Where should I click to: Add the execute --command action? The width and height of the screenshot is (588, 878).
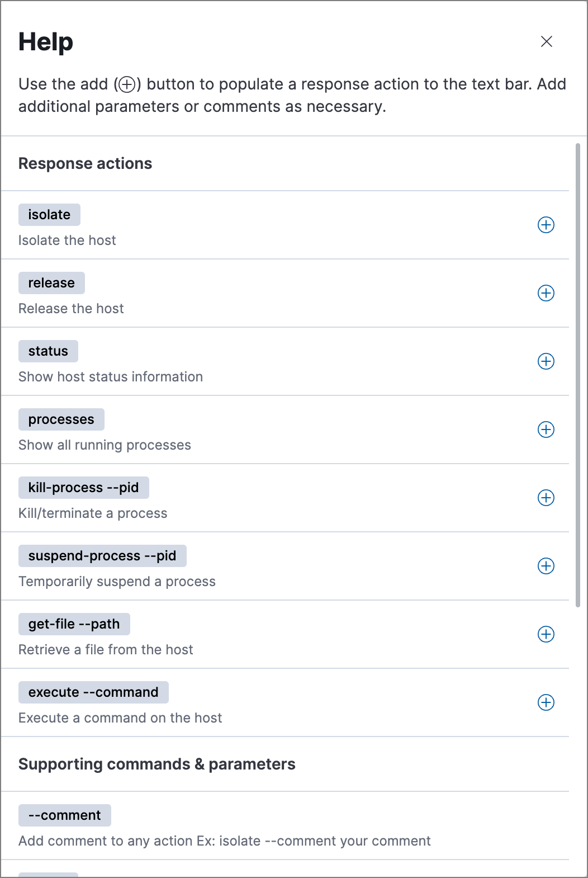546,702
